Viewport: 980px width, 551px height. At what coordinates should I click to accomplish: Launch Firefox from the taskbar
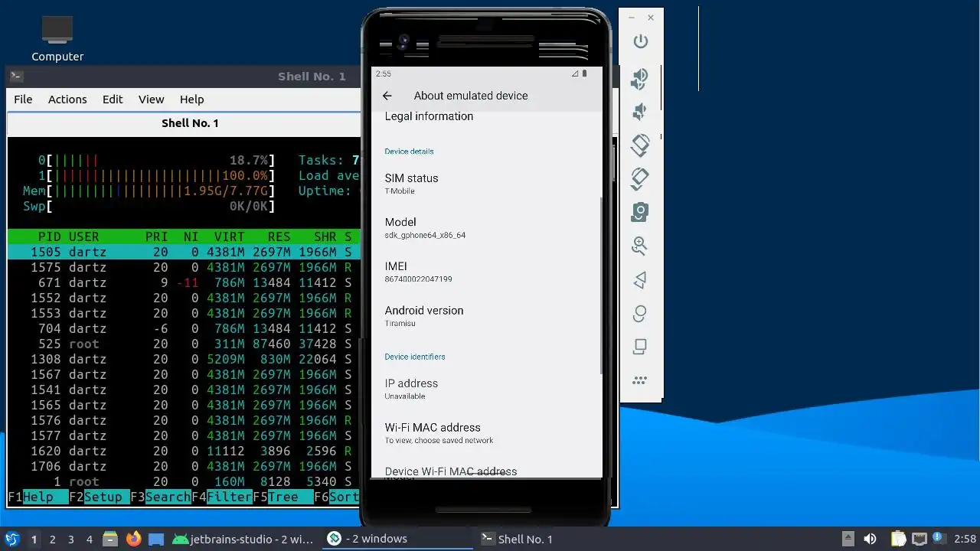[134, 539]
